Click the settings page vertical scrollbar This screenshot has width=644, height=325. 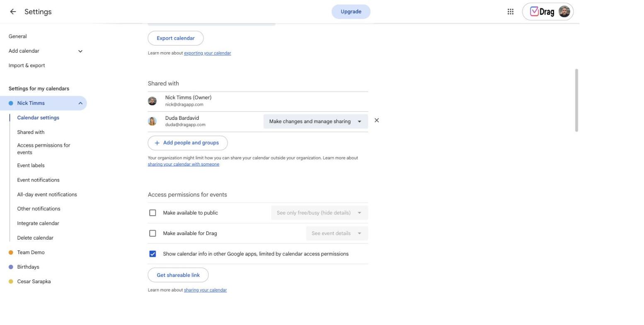[x=576, y=100]
